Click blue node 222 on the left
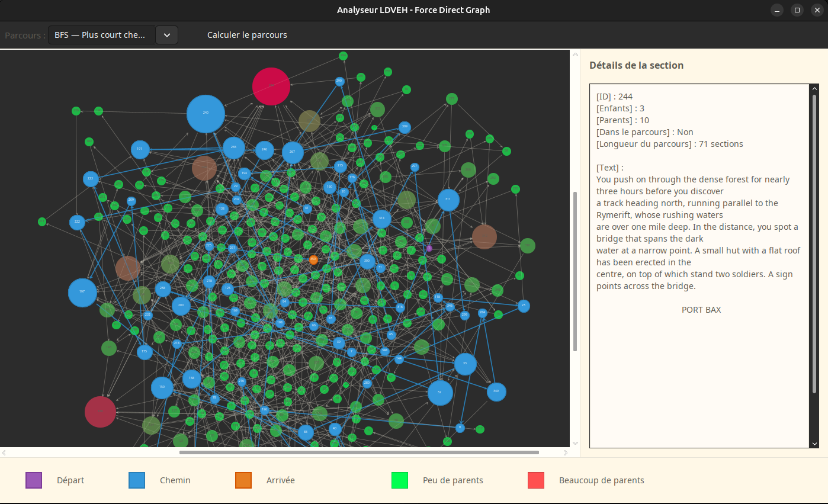 (x=77, y=222)
